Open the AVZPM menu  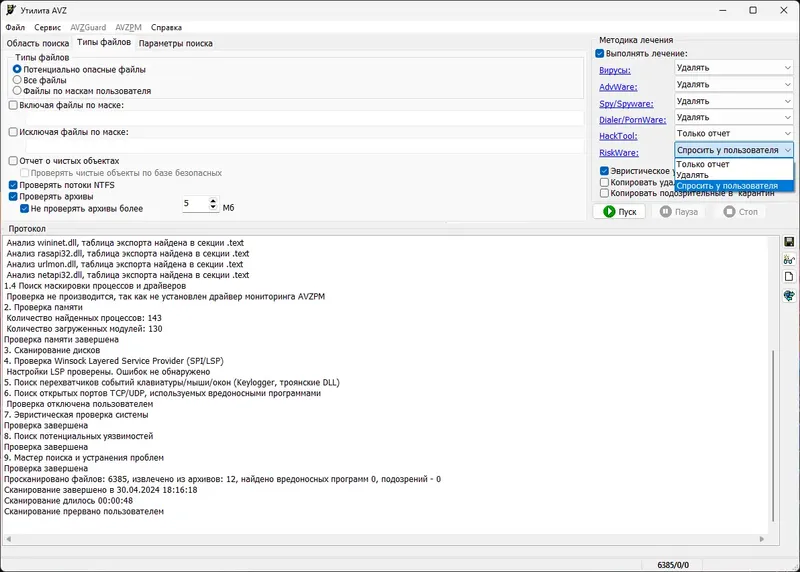pos(128,28)
